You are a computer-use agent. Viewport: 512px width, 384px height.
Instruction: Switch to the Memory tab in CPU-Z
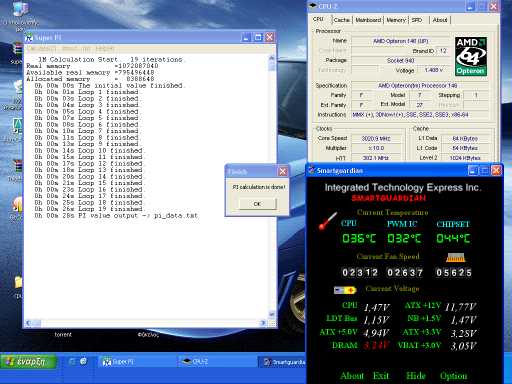(396, 20)
